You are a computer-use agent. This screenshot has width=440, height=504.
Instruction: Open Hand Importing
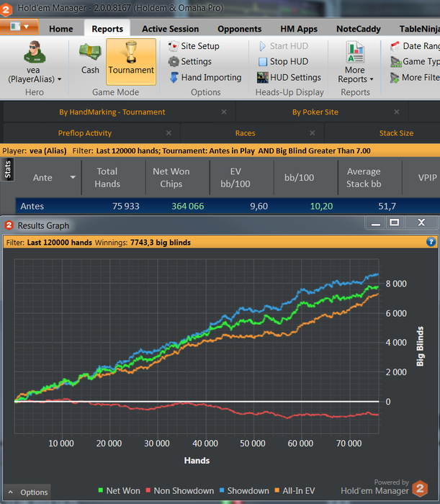click(x=206, y=78)
